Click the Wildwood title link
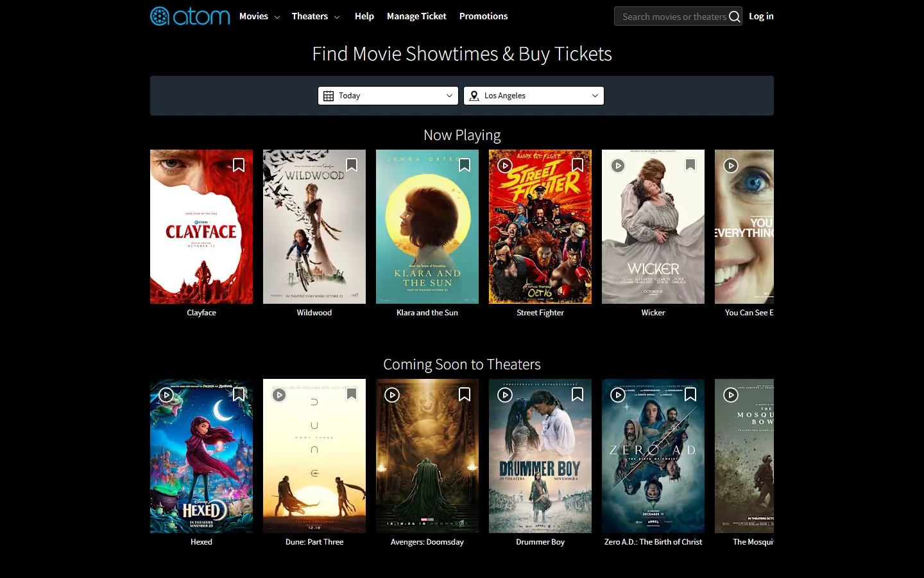The width and height of the screenshot is (924, 578). click(314, 313)
